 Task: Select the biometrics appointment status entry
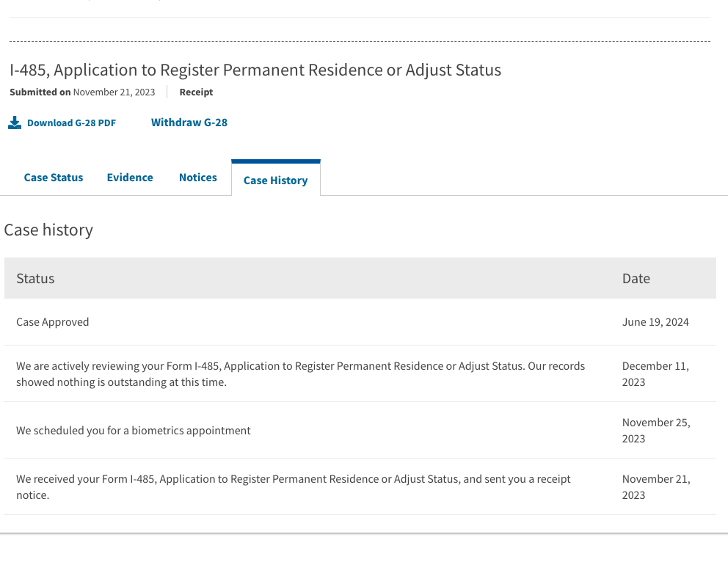point(134,431)
